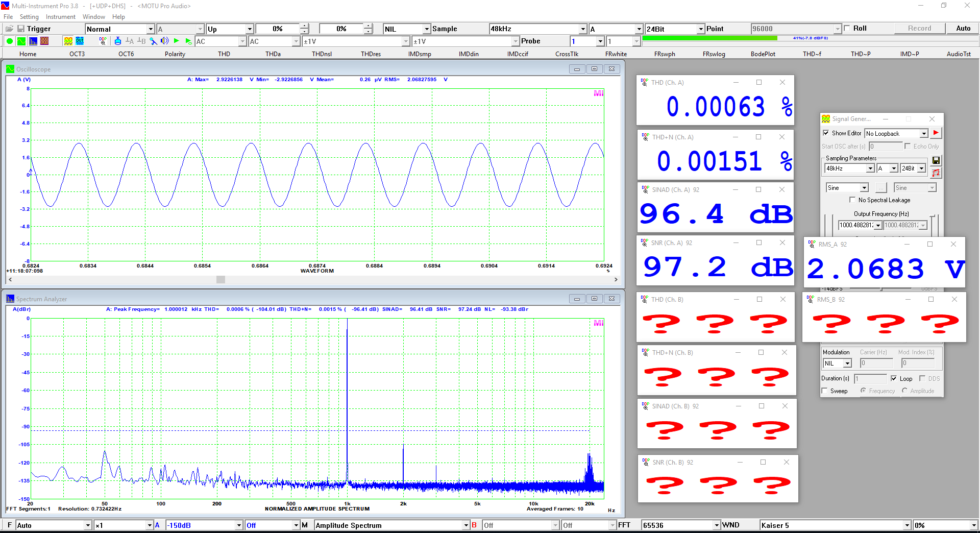Click the speaker sound icon in the toolbar
Viewport: 980px width, 533px height.
(164, 41)
